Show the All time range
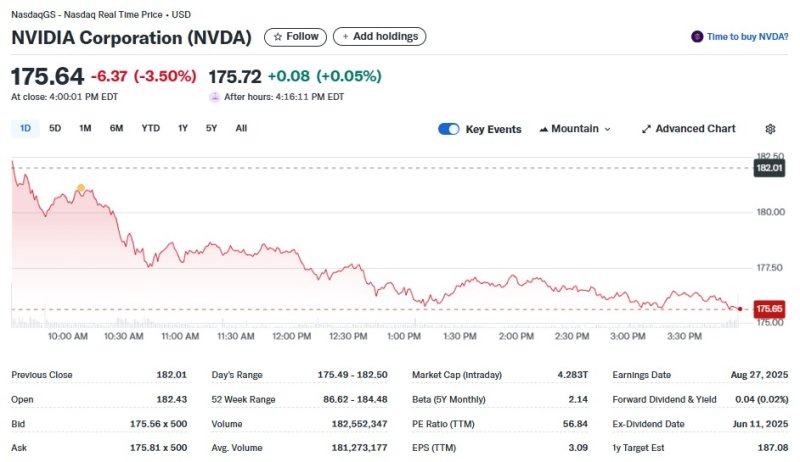 (x=241, y=128)
